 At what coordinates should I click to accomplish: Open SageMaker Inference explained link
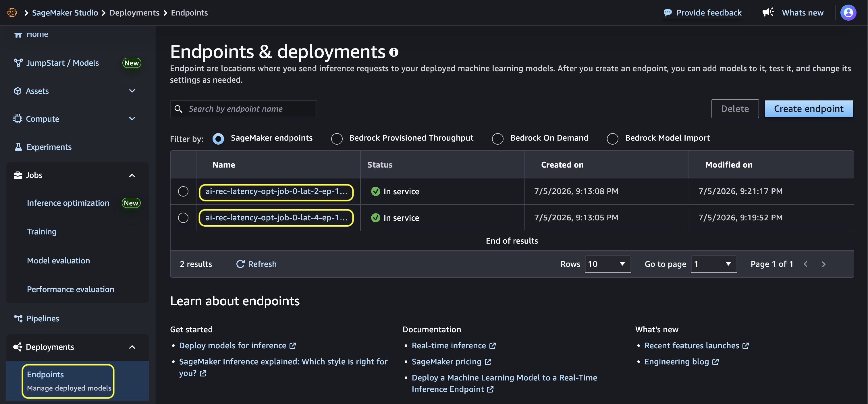coord(283,367)
